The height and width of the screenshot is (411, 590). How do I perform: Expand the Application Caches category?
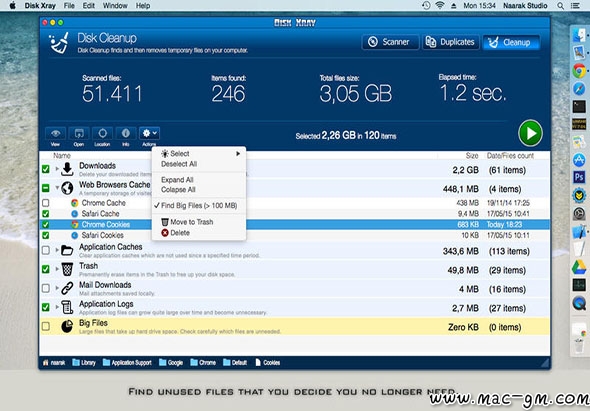click(x=57, y=250)
